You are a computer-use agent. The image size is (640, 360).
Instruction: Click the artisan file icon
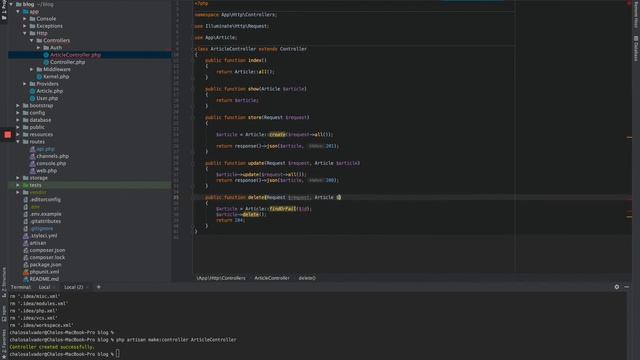coord(26,243)
